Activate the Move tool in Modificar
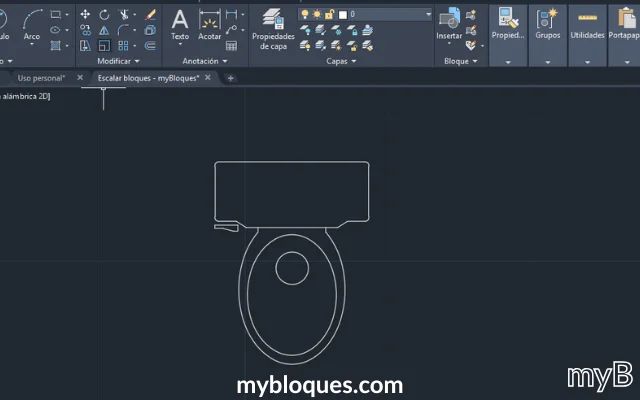 (x=85, y=15)
